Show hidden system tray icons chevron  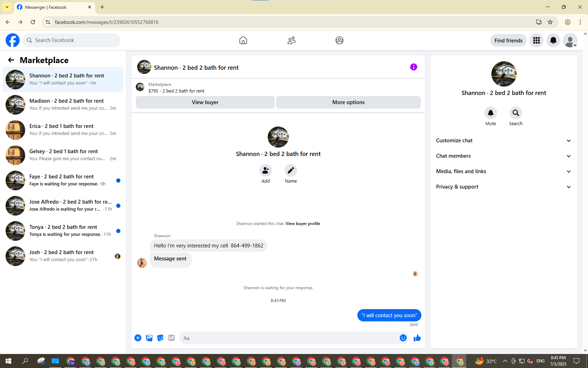505,361
